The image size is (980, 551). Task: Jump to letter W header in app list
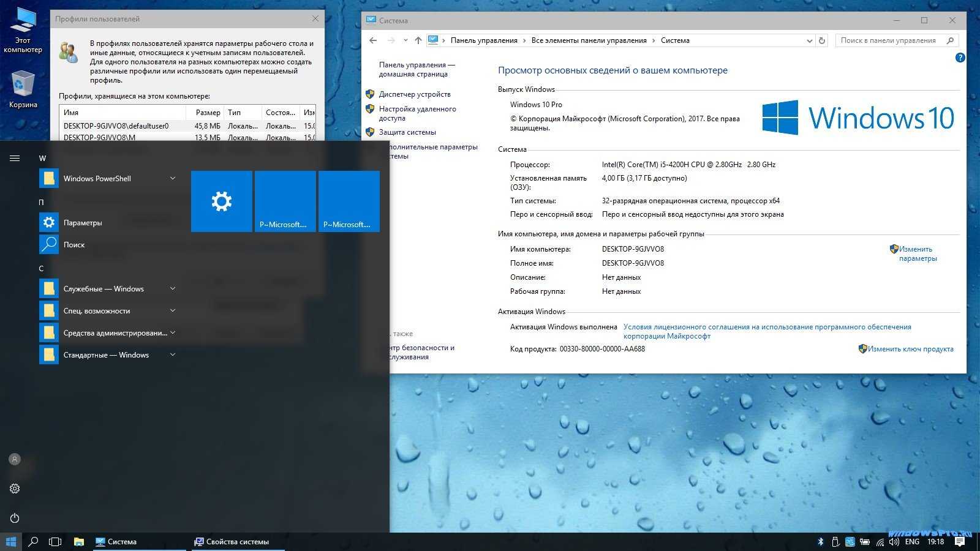tap(42, 158)
